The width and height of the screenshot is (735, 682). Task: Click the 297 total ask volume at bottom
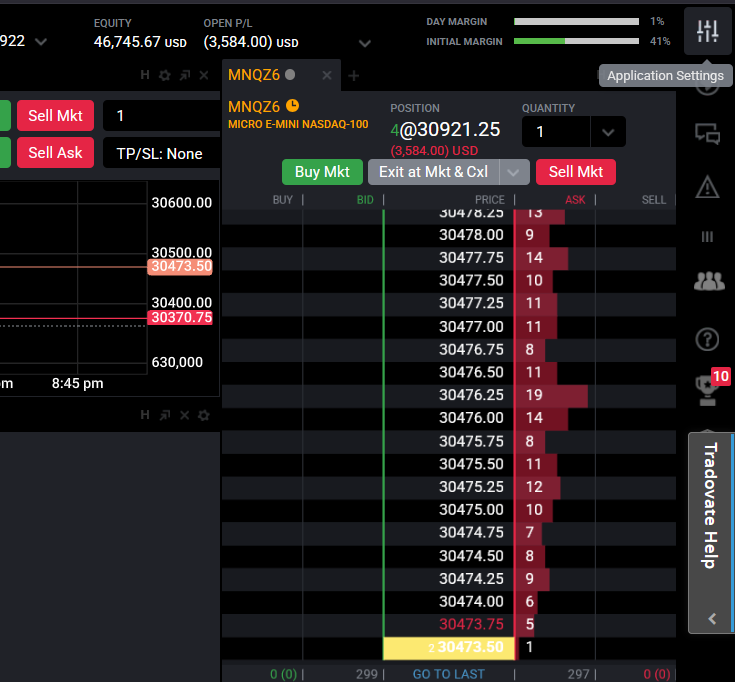click(x=578, y=674)
